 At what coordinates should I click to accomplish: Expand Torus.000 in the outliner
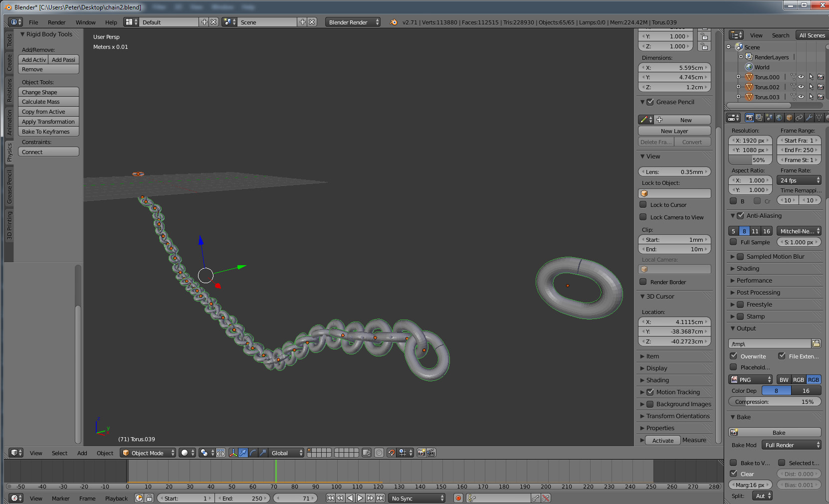pos(738,77)
